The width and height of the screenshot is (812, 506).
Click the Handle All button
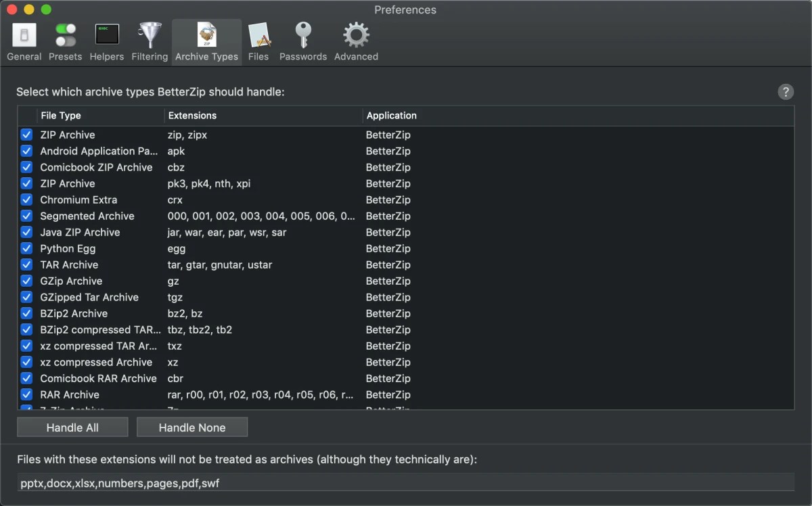click(72, 428)
